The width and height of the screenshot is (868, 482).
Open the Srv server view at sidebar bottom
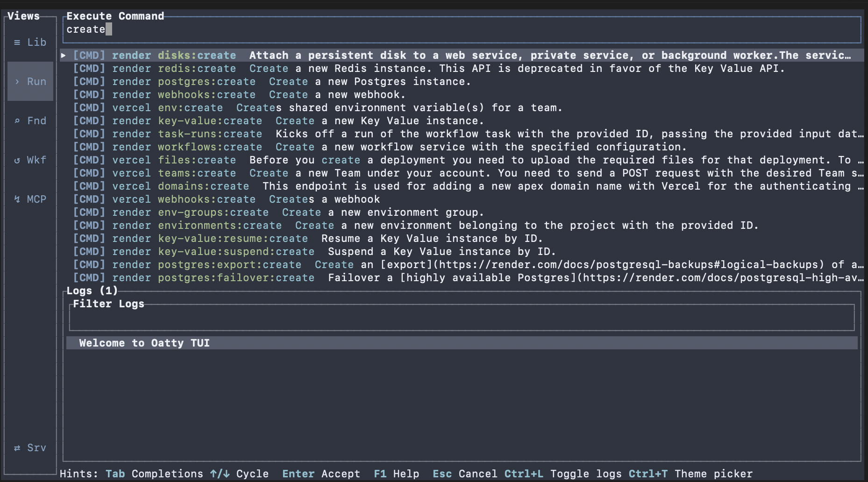pos(30,447)
